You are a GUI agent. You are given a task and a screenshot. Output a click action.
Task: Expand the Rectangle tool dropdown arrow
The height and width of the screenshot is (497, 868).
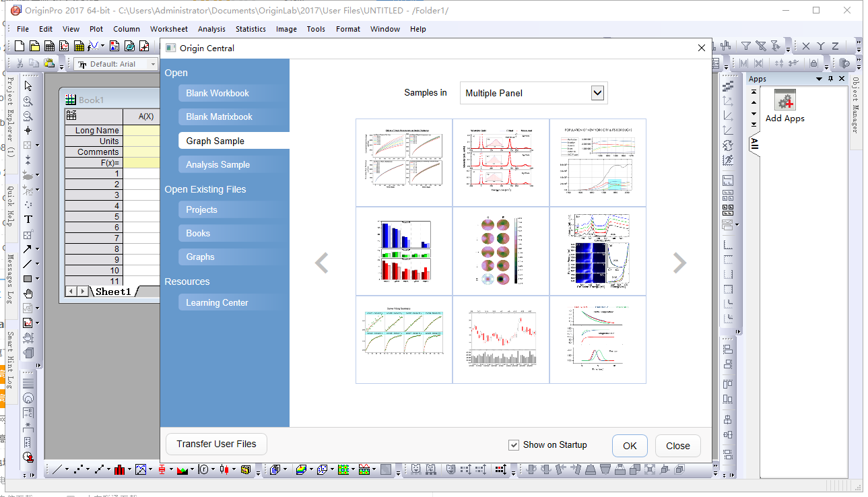click(x=37, y=279)
